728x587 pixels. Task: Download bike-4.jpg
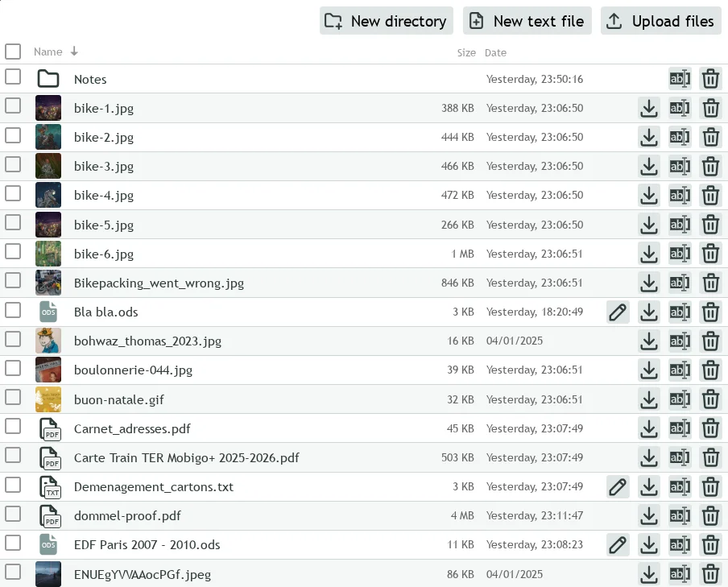[648, 196]
